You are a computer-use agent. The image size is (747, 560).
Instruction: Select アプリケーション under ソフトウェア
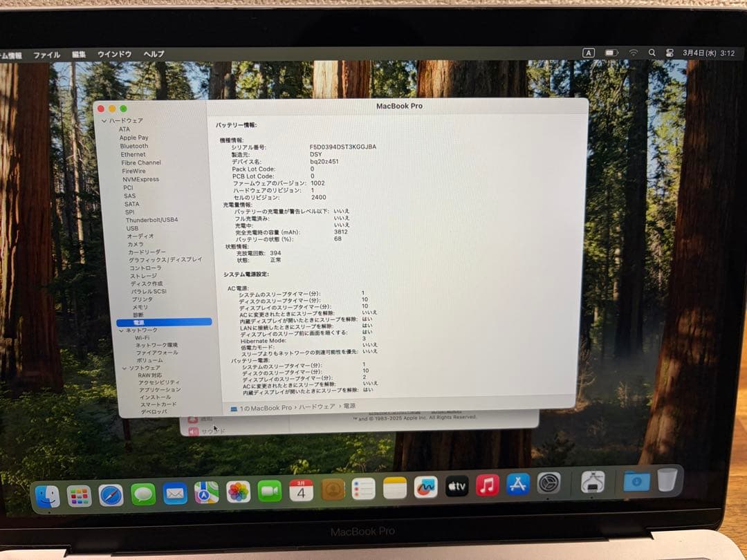point(160,389)
